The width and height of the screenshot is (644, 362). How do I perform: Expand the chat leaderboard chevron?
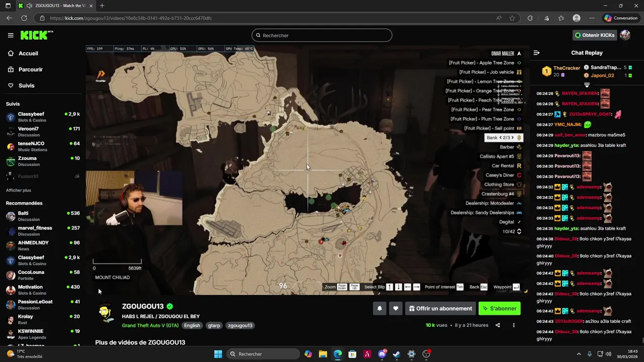pyautogui.click(x=587, y=85)
